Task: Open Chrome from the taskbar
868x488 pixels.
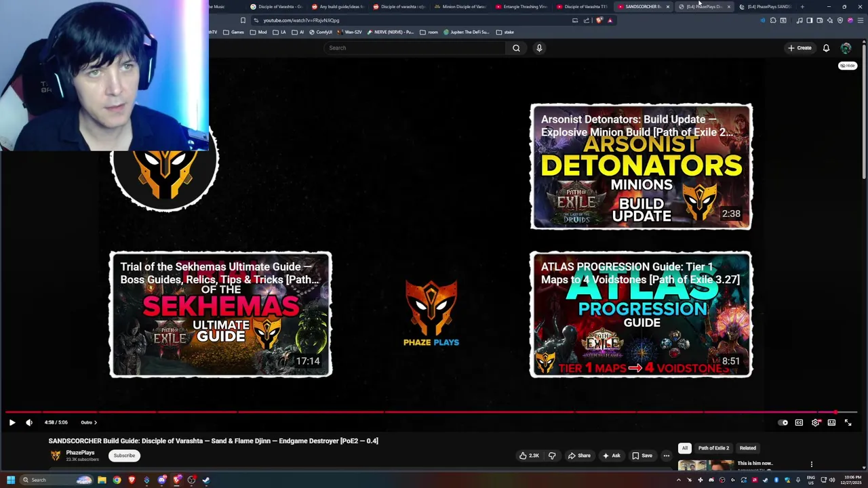Action: [x=117, y=480]
